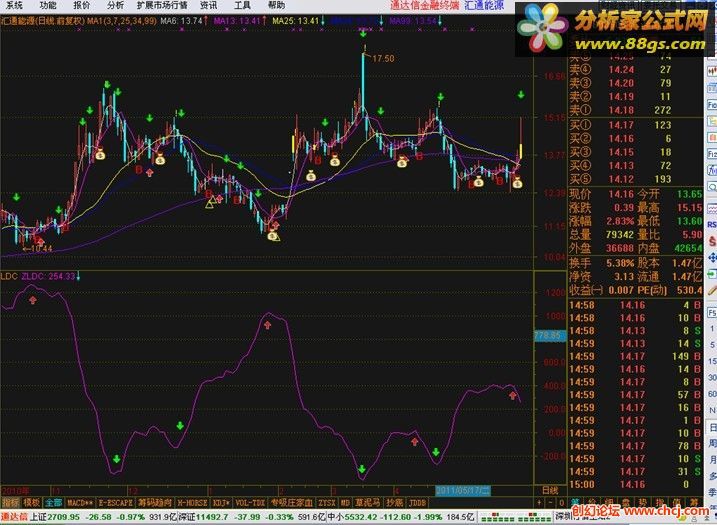The image size is (717, 525).
Task: Click the 0 reset button by indicator tabs
Action: pos(562,503)
